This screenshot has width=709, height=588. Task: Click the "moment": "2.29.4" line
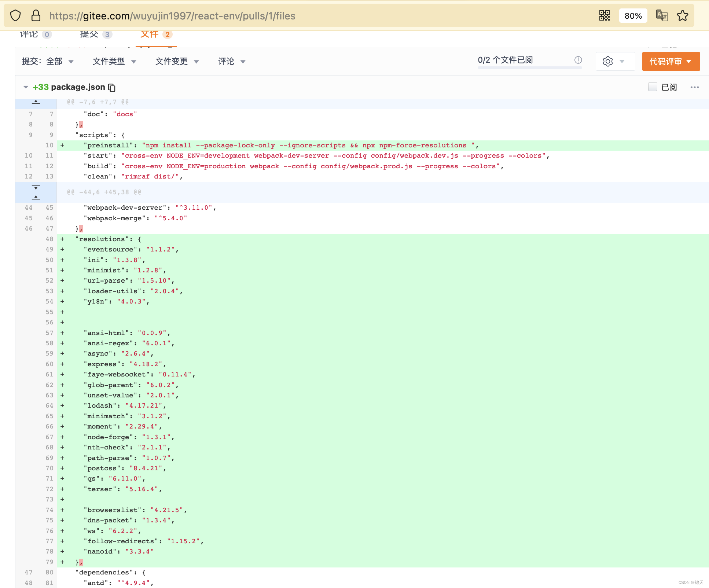(x=123, y=427)
